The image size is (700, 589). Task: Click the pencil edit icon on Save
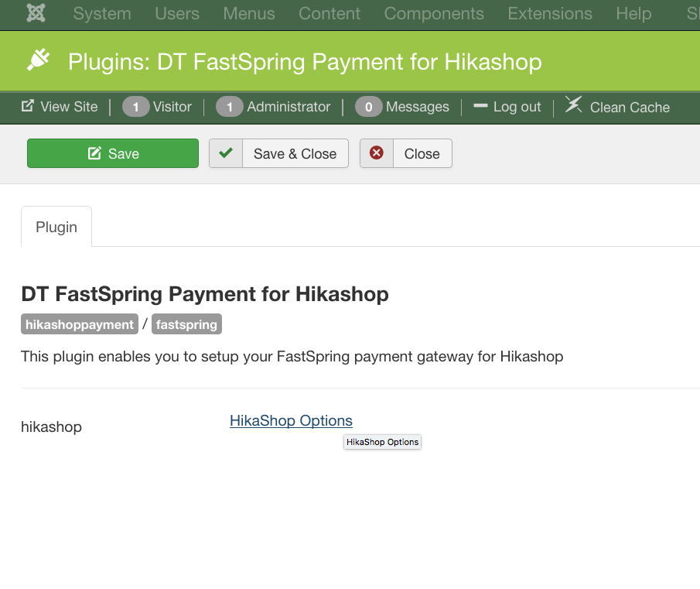94,153
